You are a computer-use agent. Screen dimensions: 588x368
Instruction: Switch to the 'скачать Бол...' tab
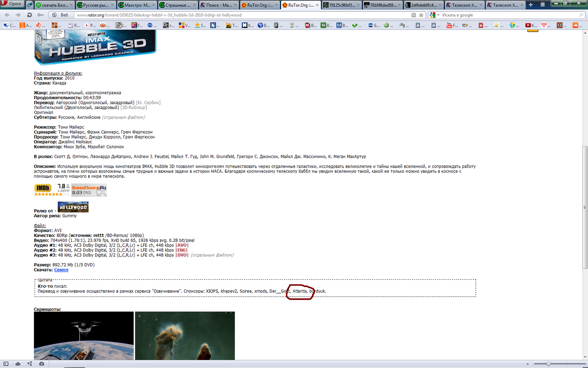54,5
